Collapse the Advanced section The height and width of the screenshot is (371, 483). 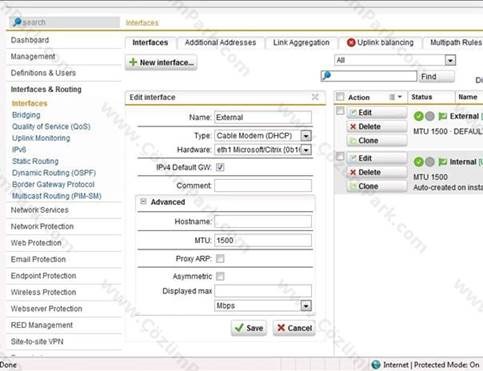[x=143, y=201]
